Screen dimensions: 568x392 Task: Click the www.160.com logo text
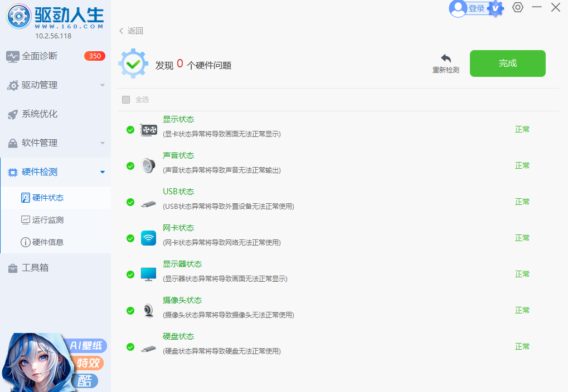point(69,26)
